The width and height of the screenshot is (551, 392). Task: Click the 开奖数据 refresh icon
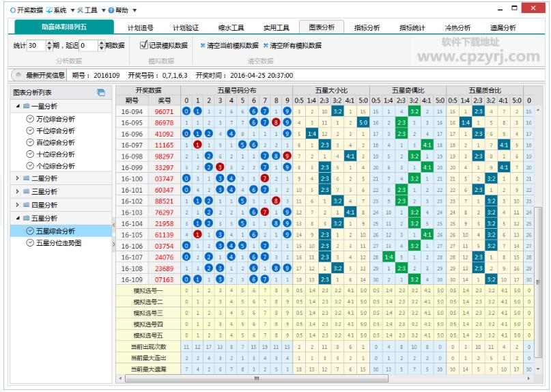(13, 10)
